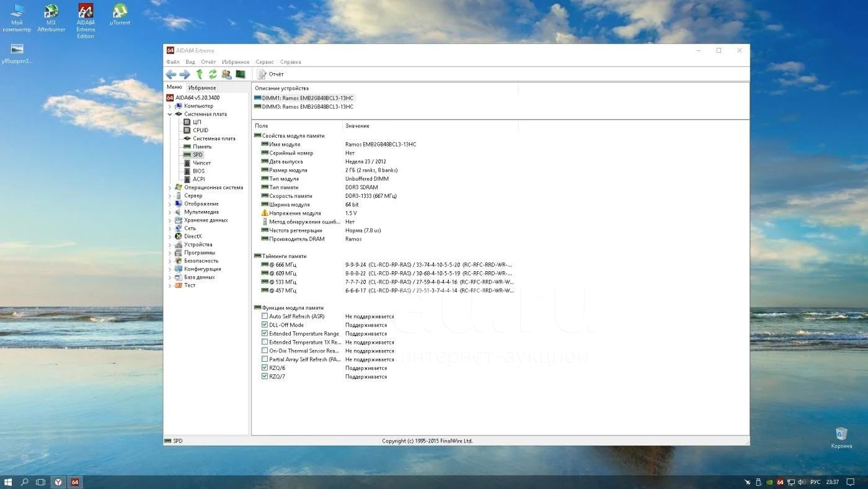Viewport: 868px width, 489px height.
Task: Expand the Операционная система branch
Action: (x=170, y=187)
